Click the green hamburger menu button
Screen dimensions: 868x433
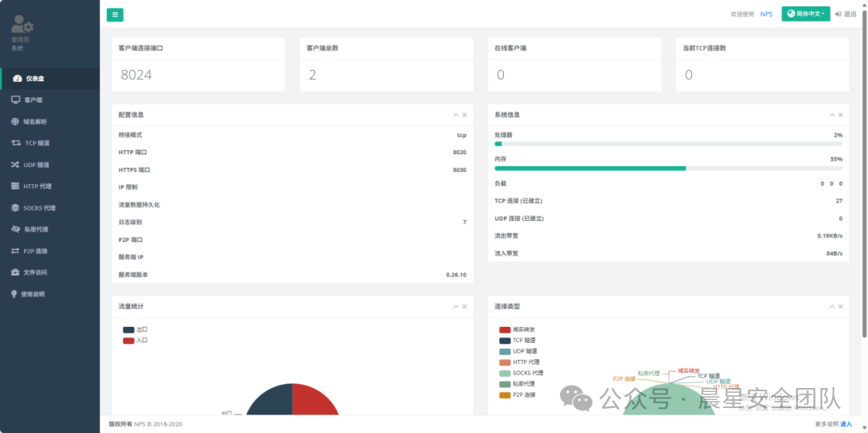pos(115,14)
